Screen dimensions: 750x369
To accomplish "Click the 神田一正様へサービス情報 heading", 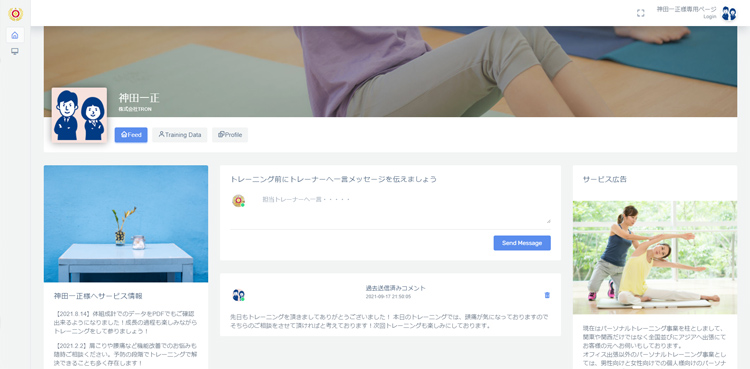I will [x=98, y=296].
